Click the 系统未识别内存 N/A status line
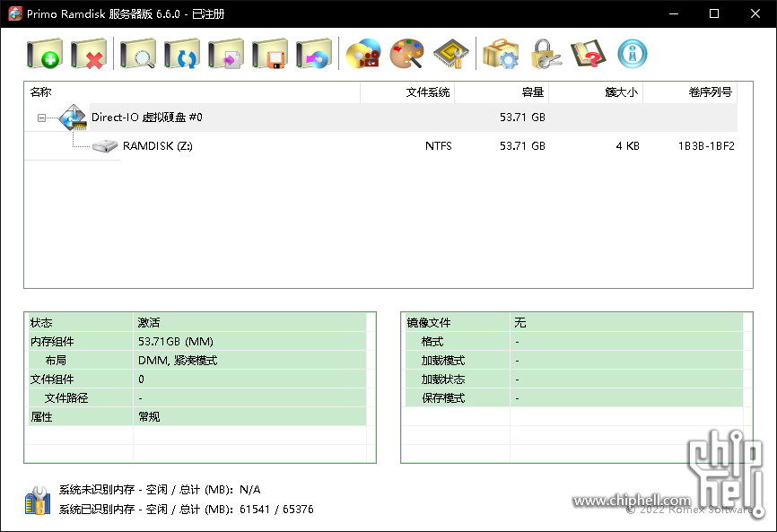The image size is (777, 532). coord(160,490)
